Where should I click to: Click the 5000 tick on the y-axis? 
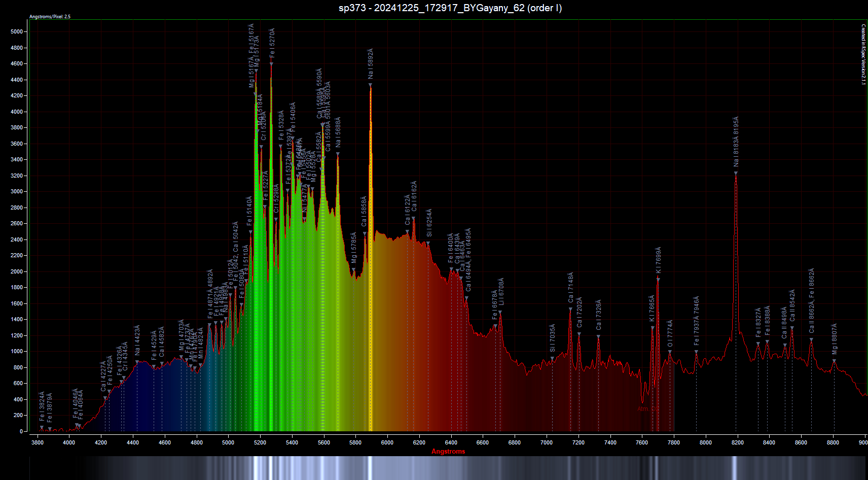point(16,31)
